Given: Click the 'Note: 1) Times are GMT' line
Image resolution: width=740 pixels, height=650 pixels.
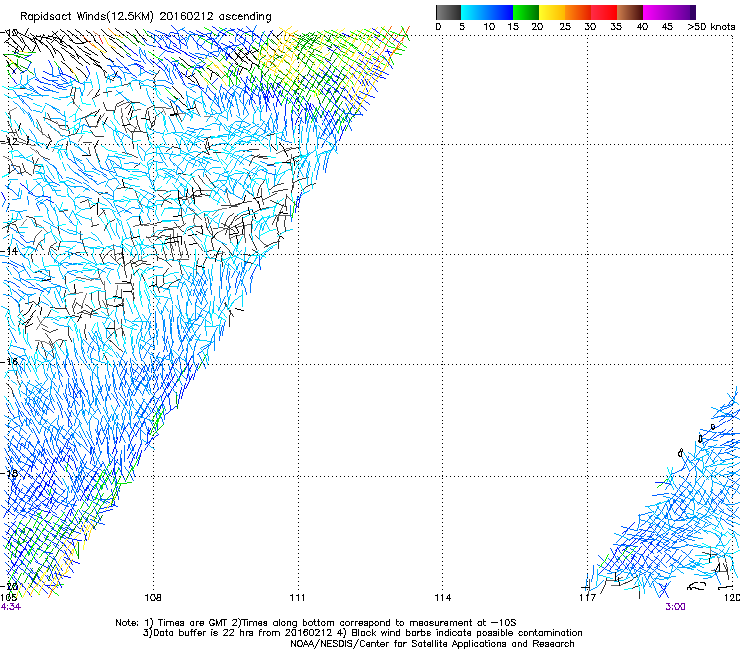Looking at the screenshot, I should point(316,623).
